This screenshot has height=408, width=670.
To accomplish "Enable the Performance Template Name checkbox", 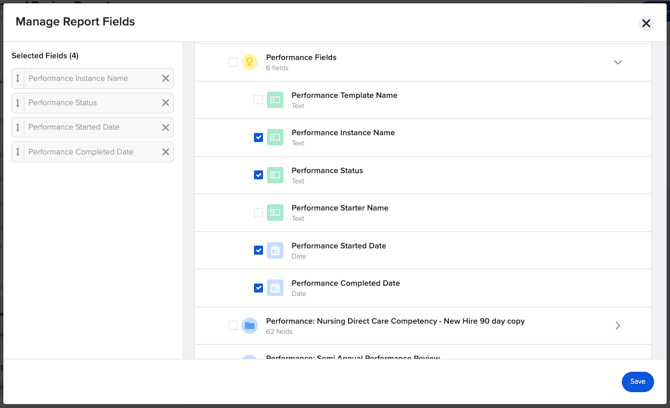I will (x=258, y=100).
